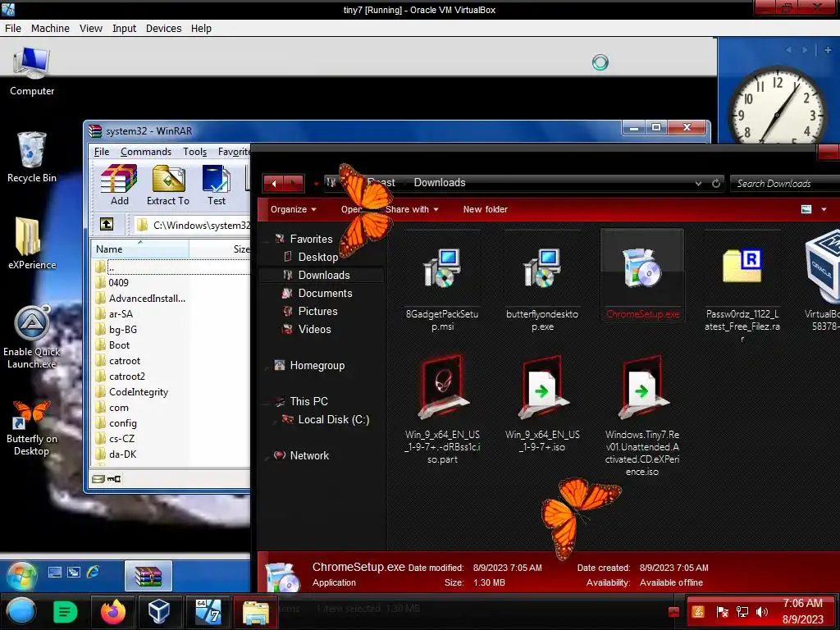840x630 pixels.
Task: Open recent locations dropdown beside nav arrows
Action: click(316, 184)
